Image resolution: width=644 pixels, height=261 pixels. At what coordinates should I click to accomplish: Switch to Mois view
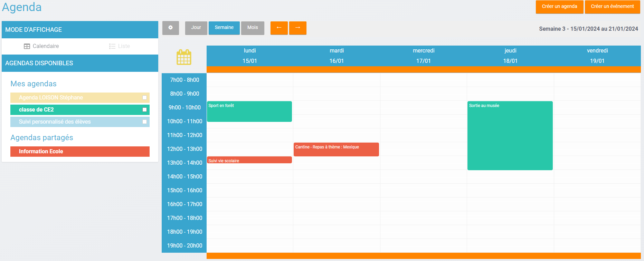[253, 28]
